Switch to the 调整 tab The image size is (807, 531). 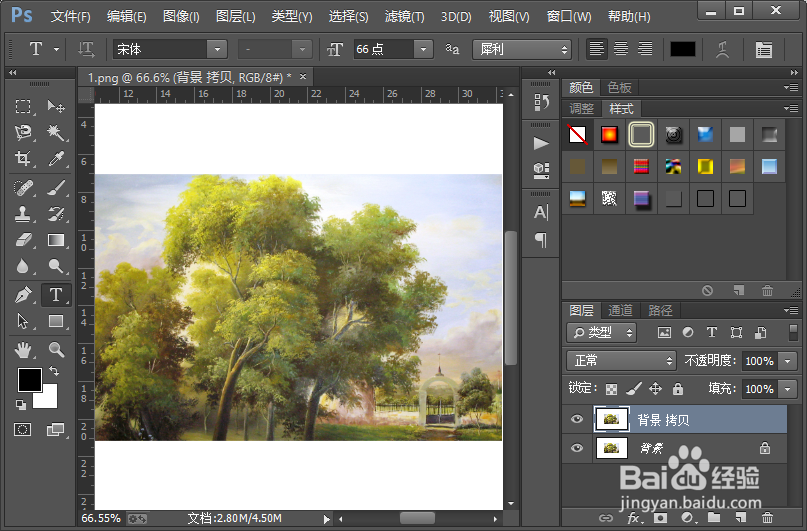coord(582,109)
